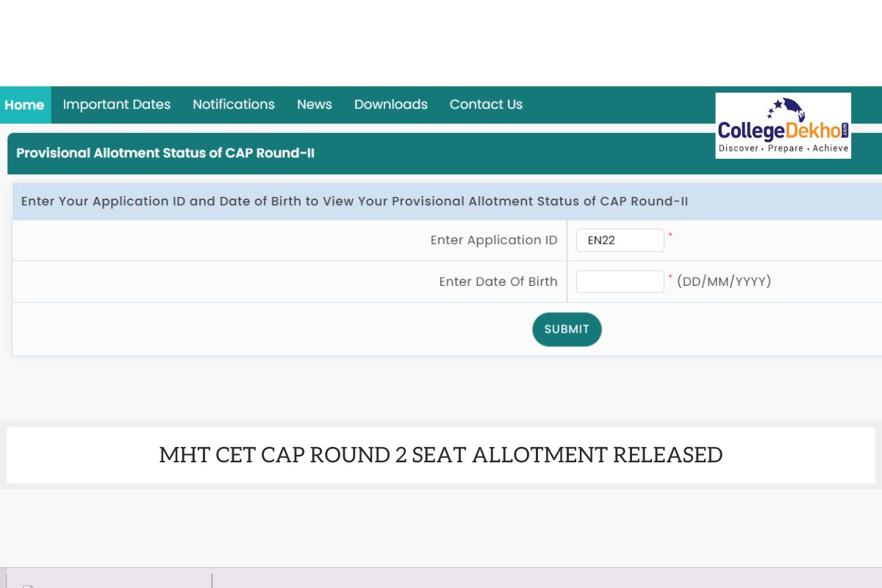Click the MHT CET CAP Round 2 headline
The width and height of the screenshot is (882, 588).
coord(441,455)
